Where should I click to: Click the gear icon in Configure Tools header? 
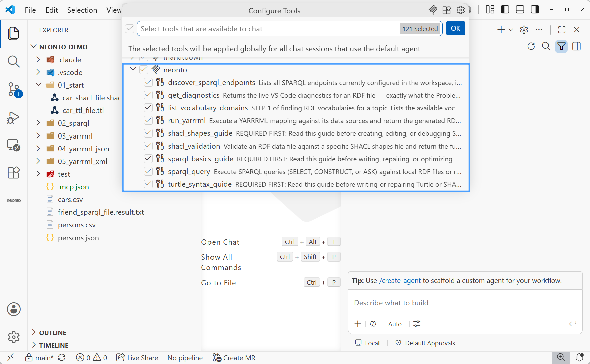tap(461, 10)
